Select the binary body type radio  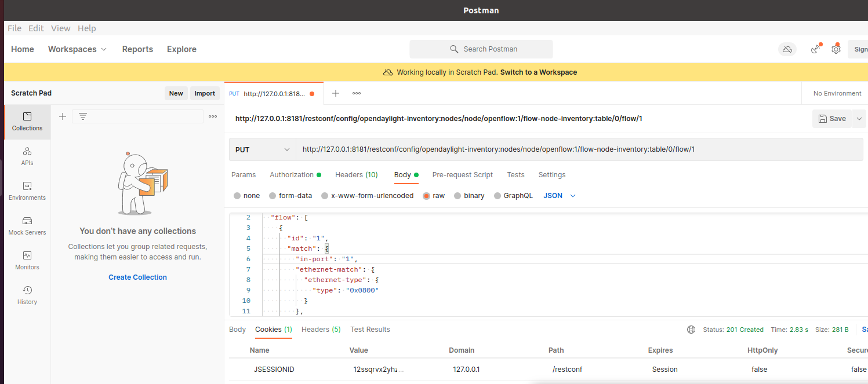point(457,196)
